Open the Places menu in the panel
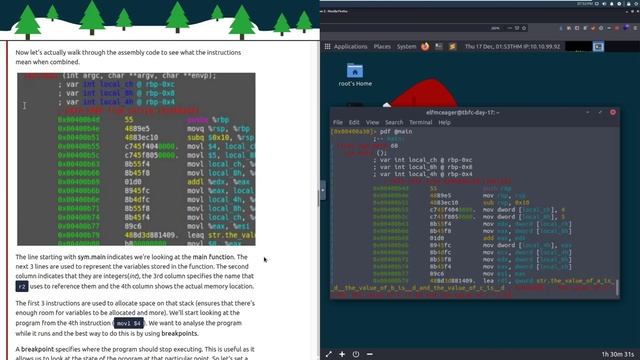 [x=382, y=47]
